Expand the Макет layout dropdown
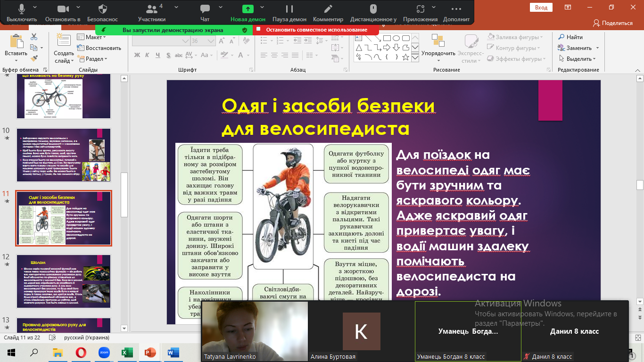The height and width of the screenshot is (362, 644). tap(93, 37)
